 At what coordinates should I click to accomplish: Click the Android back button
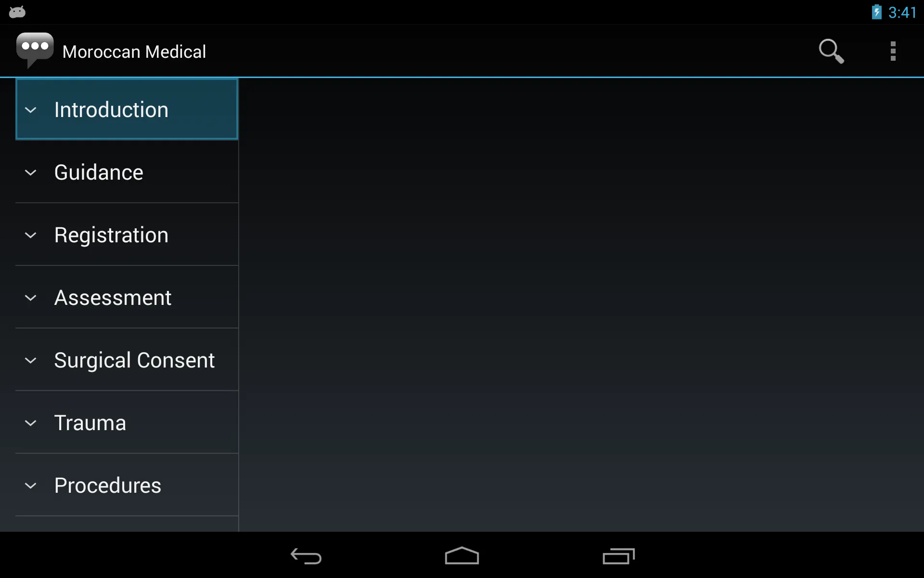click(x=305, y=555)
